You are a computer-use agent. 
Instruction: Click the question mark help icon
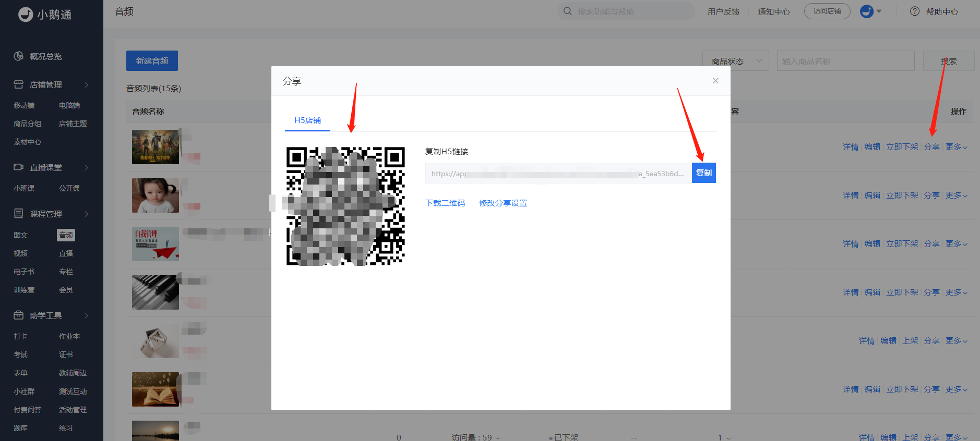pyautogui.click(x=915, y=11)
